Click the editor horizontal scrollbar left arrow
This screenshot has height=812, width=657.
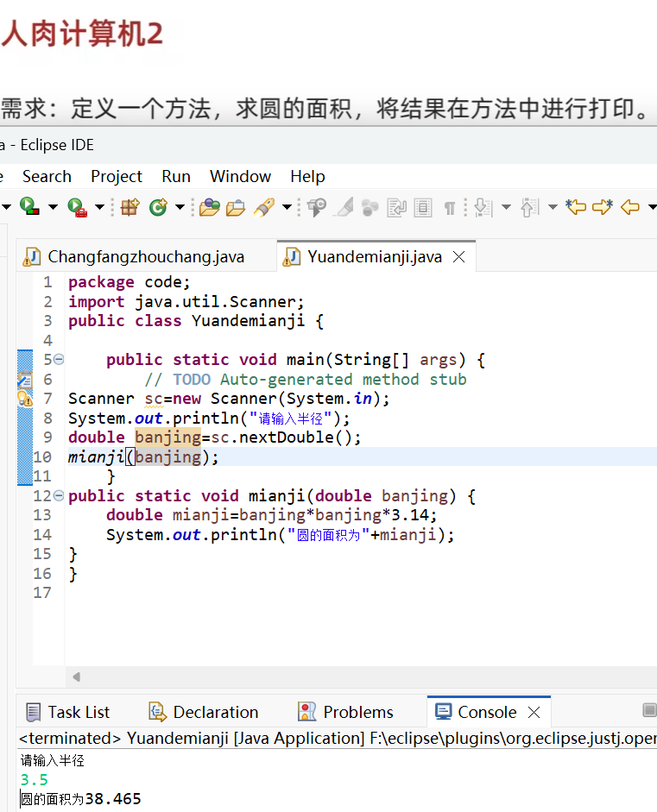click(77, 677)
